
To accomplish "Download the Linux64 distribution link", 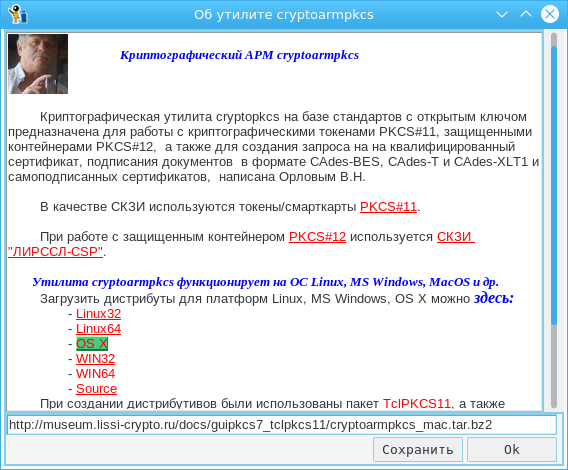I will pos(98,329).
